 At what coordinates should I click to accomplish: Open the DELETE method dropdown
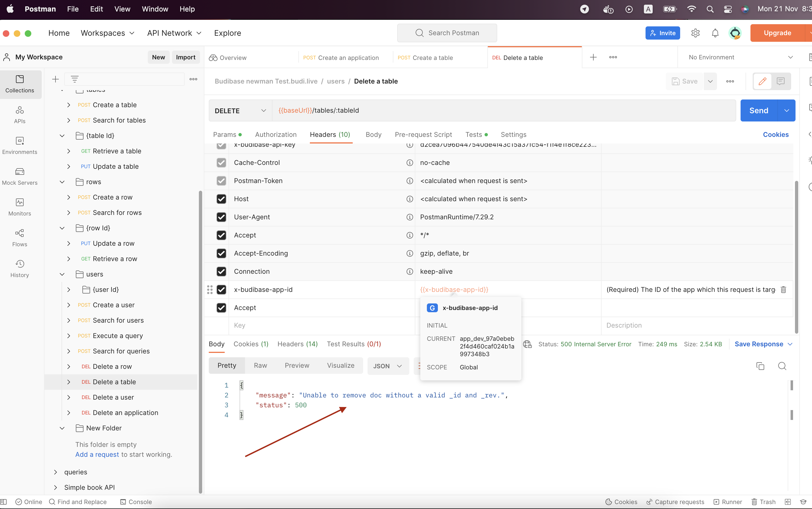pyautogui.click(x=264, y=110)
